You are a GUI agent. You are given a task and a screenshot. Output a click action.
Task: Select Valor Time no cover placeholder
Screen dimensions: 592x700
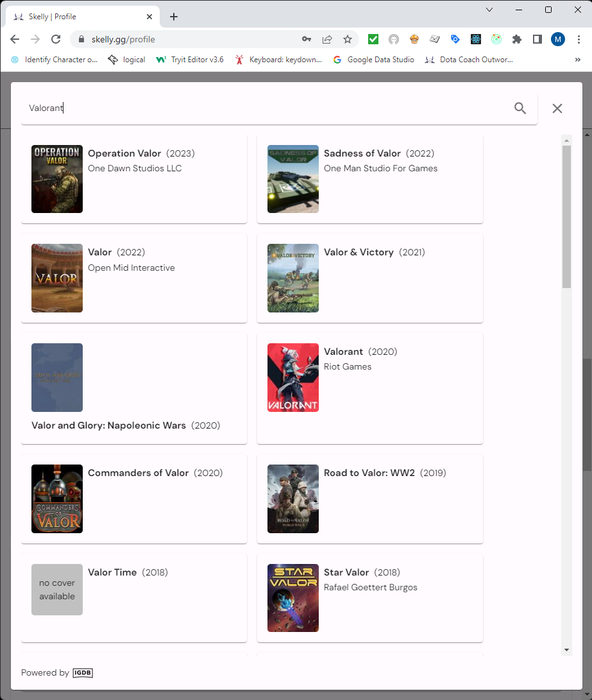click(x=57, y=590)
